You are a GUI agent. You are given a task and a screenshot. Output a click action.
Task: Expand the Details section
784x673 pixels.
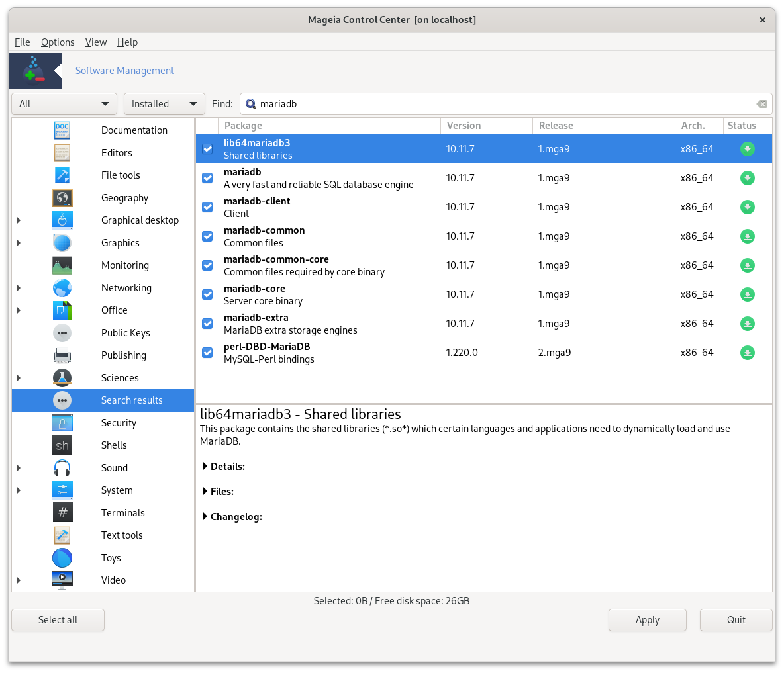pos(205,466)
